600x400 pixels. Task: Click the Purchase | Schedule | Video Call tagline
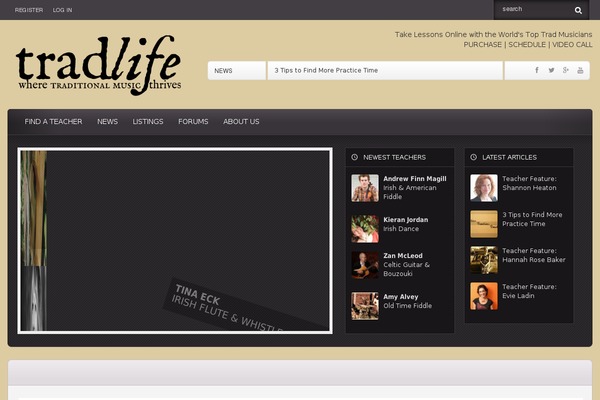click(x=528, y=44)
